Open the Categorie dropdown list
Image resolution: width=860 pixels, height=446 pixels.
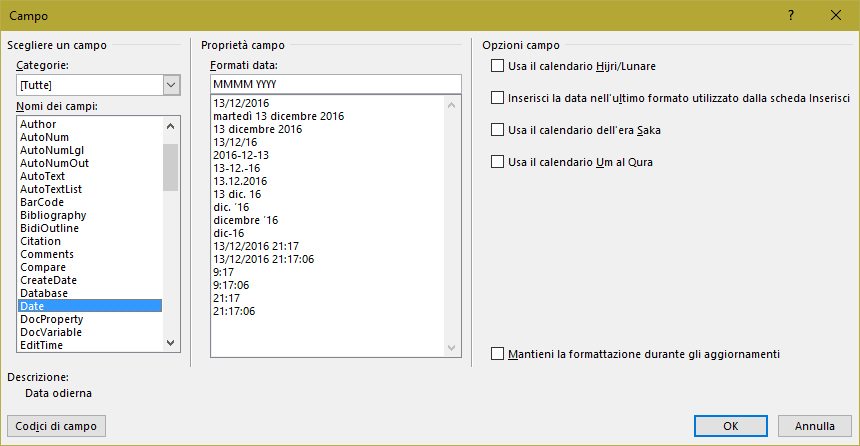coord(171,85)
